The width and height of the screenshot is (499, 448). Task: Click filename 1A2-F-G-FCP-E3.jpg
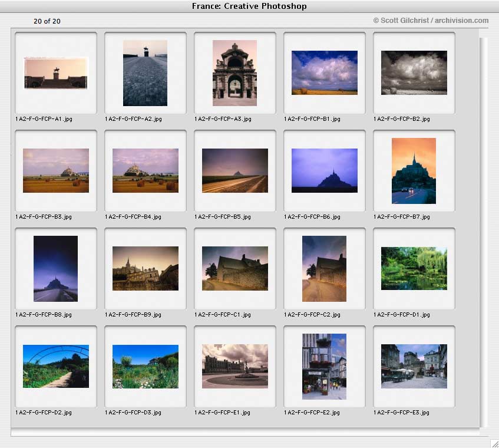(402, 413)
